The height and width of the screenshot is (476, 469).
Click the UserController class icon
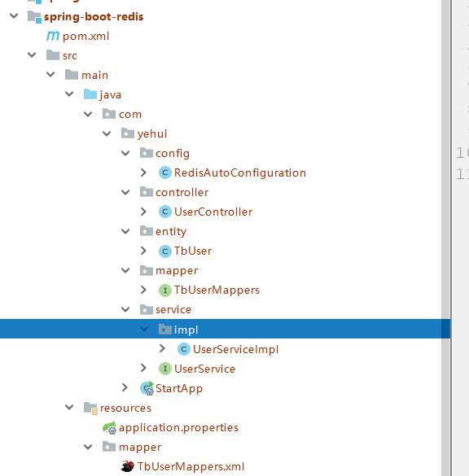[165, 212]
